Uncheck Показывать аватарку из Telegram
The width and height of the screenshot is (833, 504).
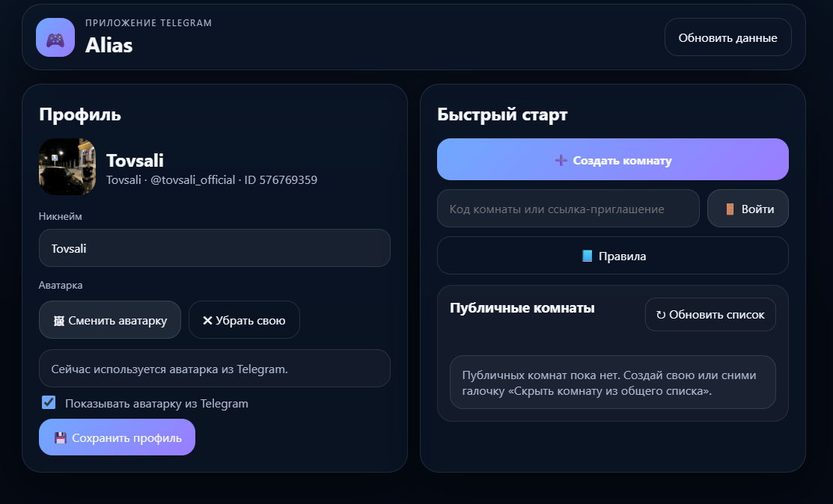point(49,402)
